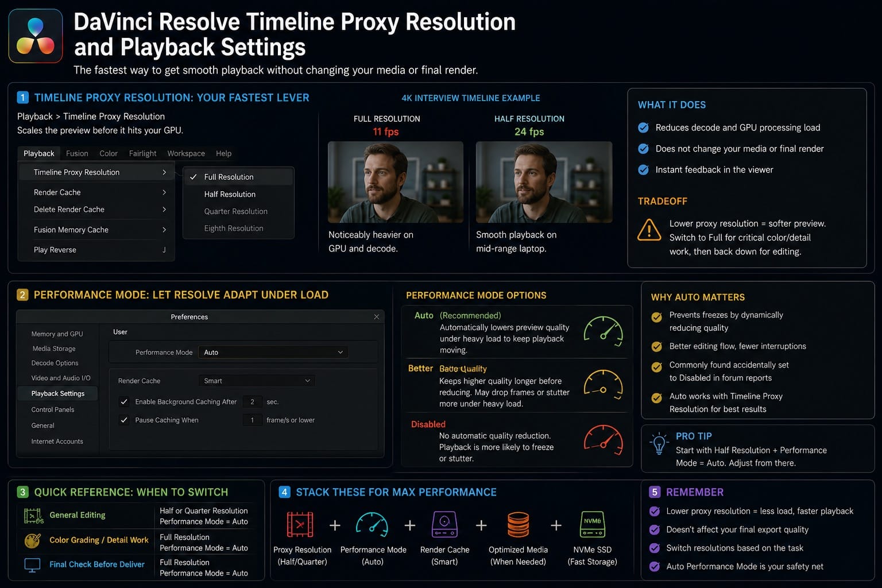Expand the Fusion Memory Cache submenu

[x=96, y=230]
